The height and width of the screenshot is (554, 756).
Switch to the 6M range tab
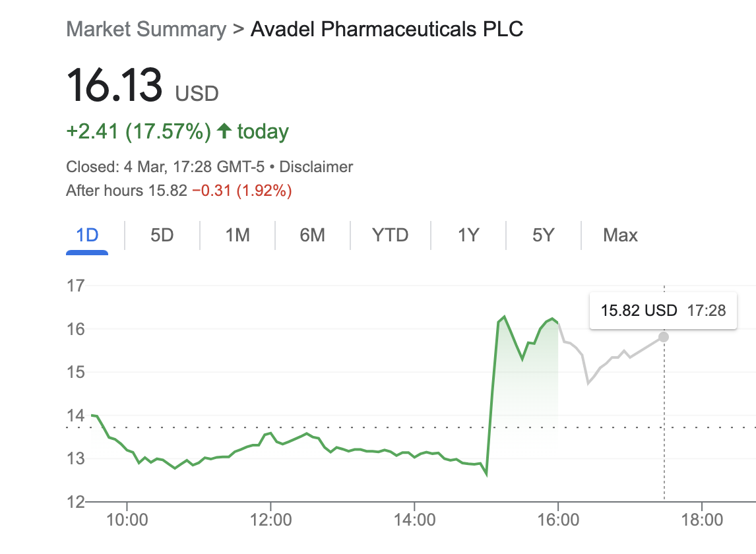pyautogui.click(x=312, y=235)
